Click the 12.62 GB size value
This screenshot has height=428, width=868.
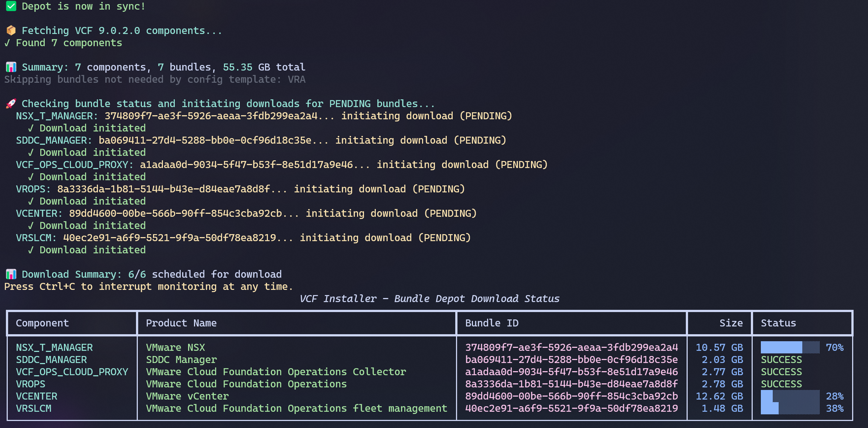(x=719, y=396)
